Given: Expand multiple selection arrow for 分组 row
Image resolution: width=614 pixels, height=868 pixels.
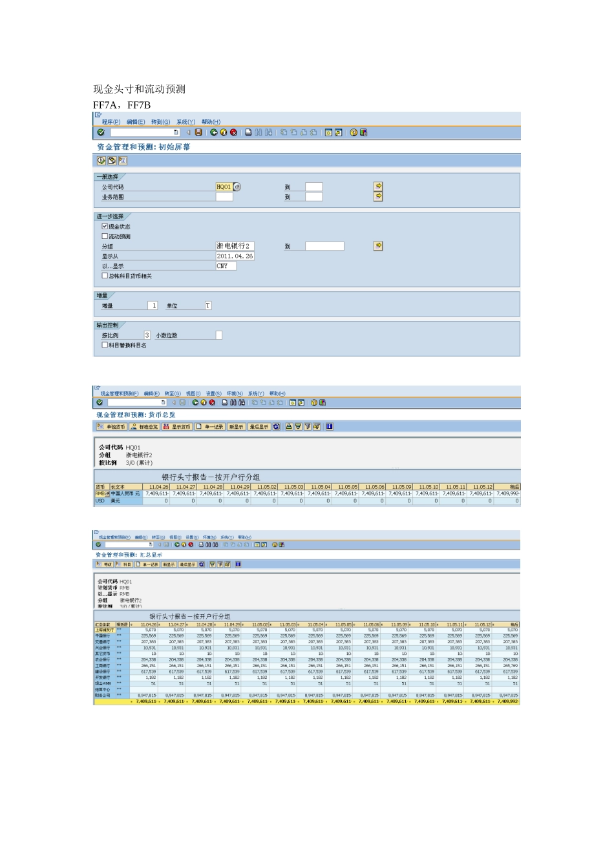Looking at the screenshot, I should coord(378,246).
